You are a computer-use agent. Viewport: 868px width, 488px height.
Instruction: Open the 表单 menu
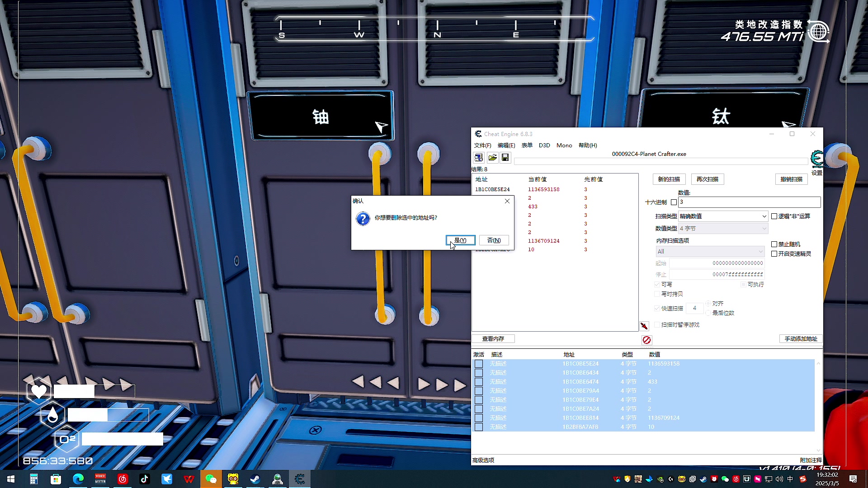[x=527, y=145]
